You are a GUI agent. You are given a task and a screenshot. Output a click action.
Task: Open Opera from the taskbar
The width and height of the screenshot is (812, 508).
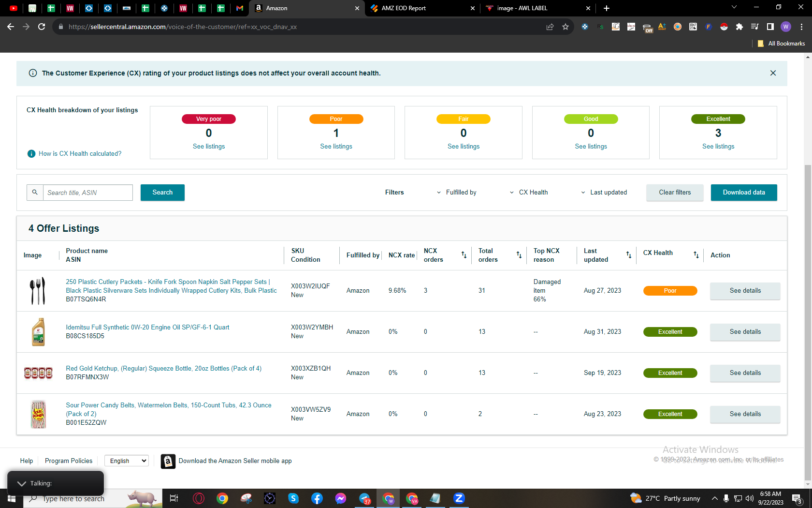[199, 498]
